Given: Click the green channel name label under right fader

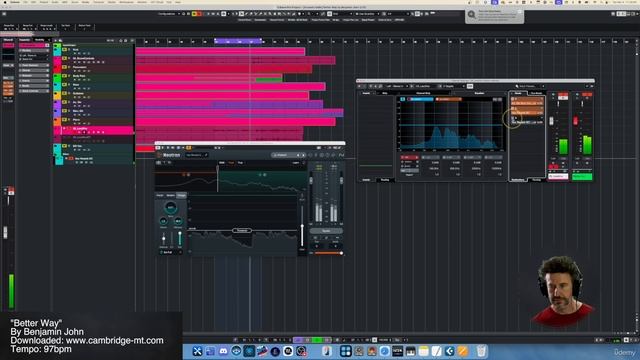Looking at the screenshot, I should coord(582,177).
